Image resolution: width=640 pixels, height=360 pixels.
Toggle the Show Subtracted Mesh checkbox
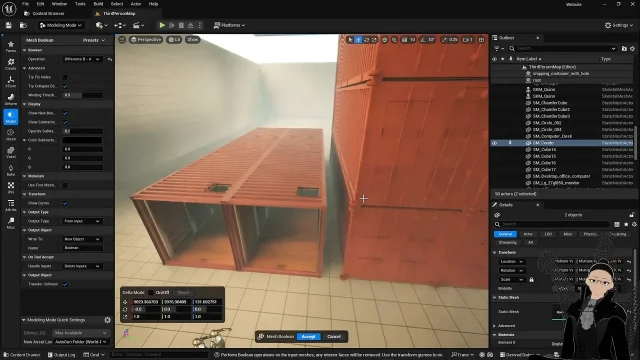[x=65, y=122]
